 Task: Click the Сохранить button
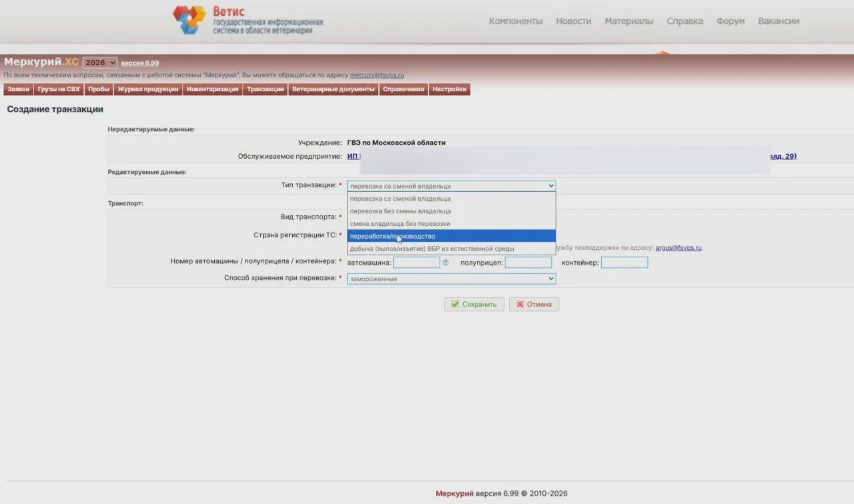[474, 304]
